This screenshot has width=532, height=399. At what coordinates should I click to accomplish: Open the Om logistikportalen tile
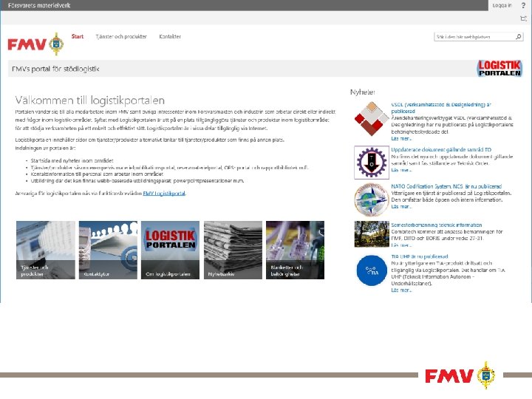(x=171, y=250)
